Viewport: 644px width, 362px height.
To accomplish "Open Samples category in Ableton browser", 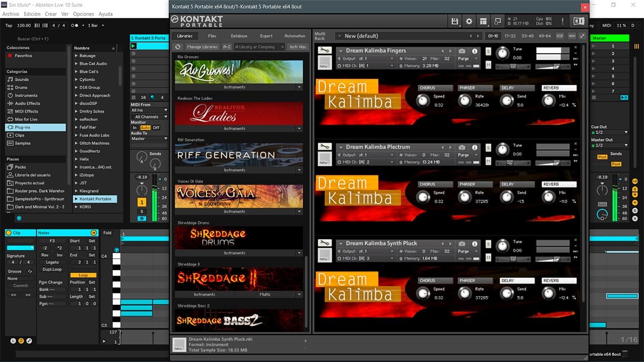I will (23, 144).
